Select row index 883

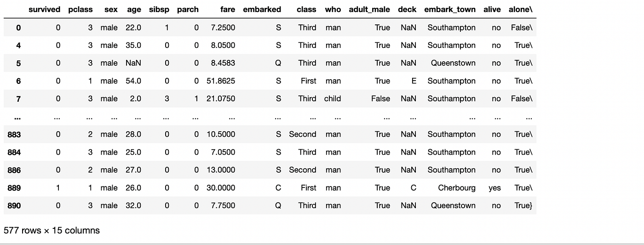[14, 134]
